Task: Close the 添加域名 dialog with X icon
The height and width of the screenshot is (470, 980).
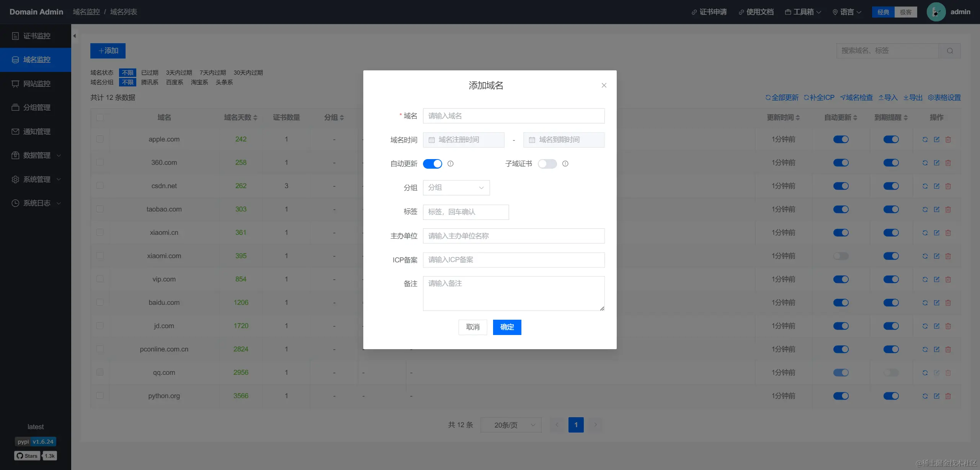Action: 604,85
